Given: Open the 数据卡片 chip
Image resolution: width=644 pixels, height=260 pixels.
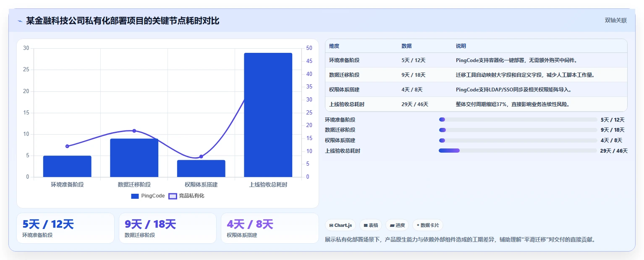Looking at the screenshot, I should pos(427,225).
